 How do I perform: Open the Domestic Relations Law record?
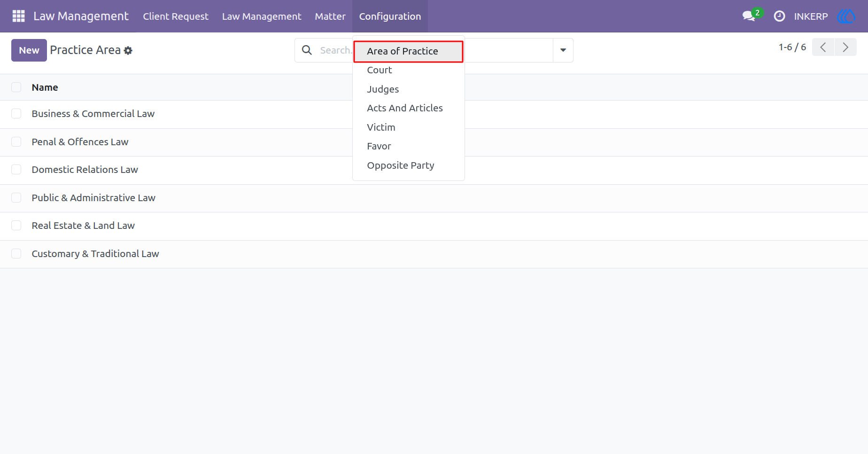pyautogui.click(x=85, y=170)
